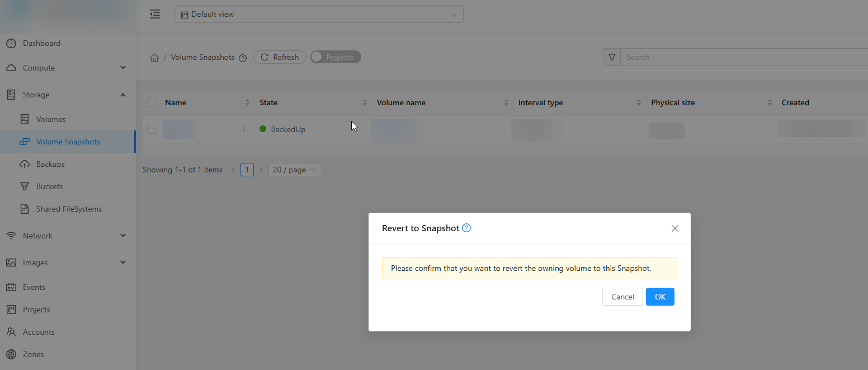
Task: Toggle the Projects switch
Action: [336, 57]
